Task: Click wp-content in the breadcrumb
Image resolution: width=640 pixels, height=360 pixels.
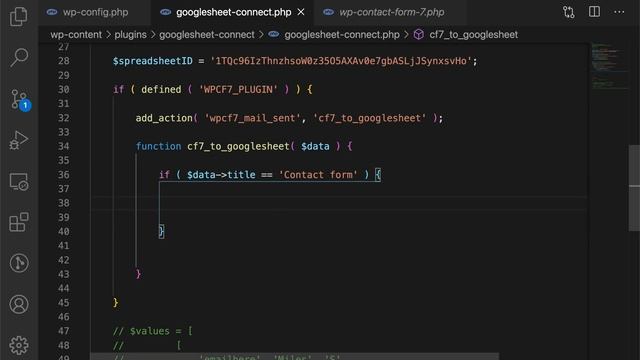Action: pos(76,35)
